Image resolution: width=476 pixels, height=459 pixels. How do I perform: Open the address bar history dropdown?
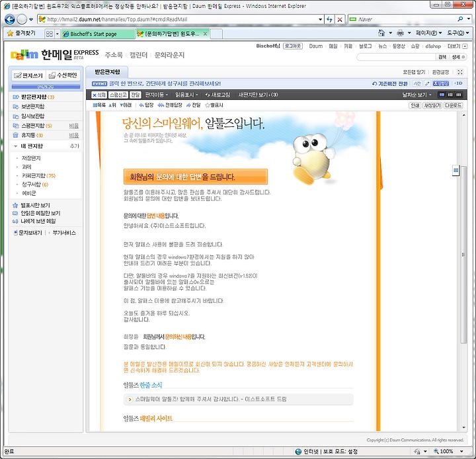pyautogui.click(x=320, y=19)
